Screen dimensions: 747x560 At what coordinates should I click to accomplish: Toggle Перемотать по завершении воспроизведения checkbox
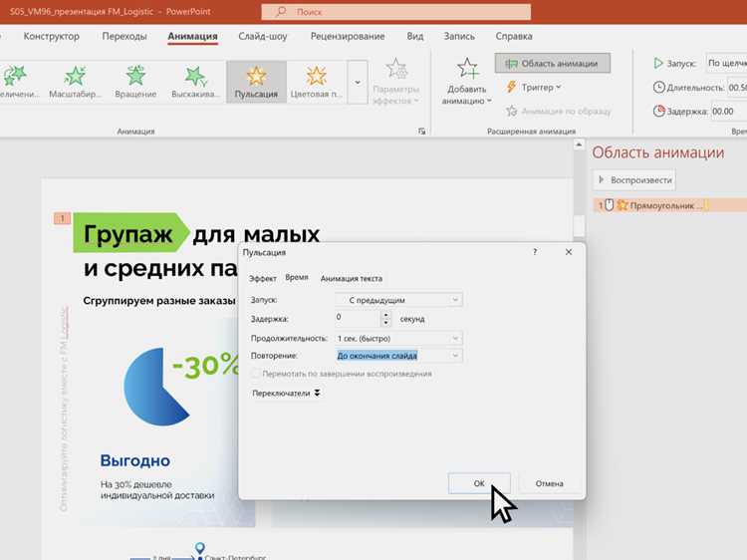pyautogui.click(x=255, y=374)
